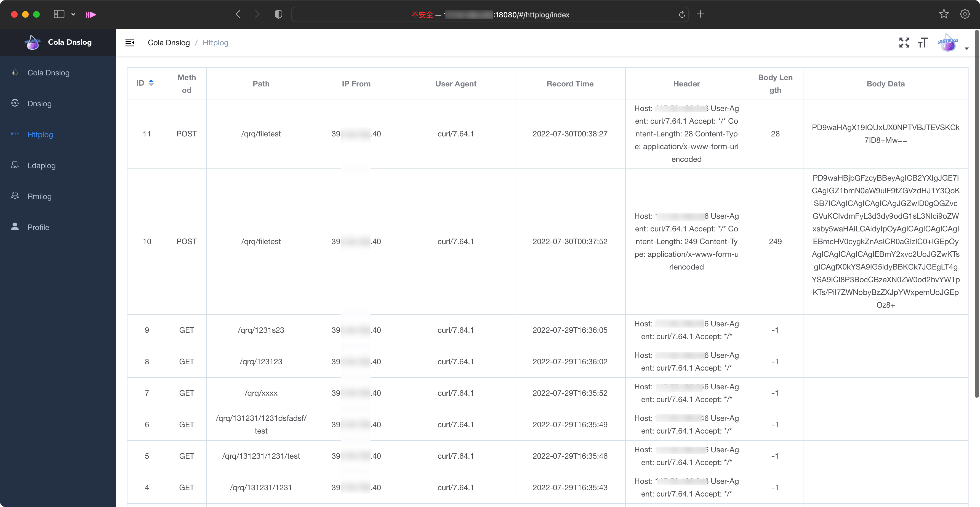Sort table by ID column

pos(151,83)
